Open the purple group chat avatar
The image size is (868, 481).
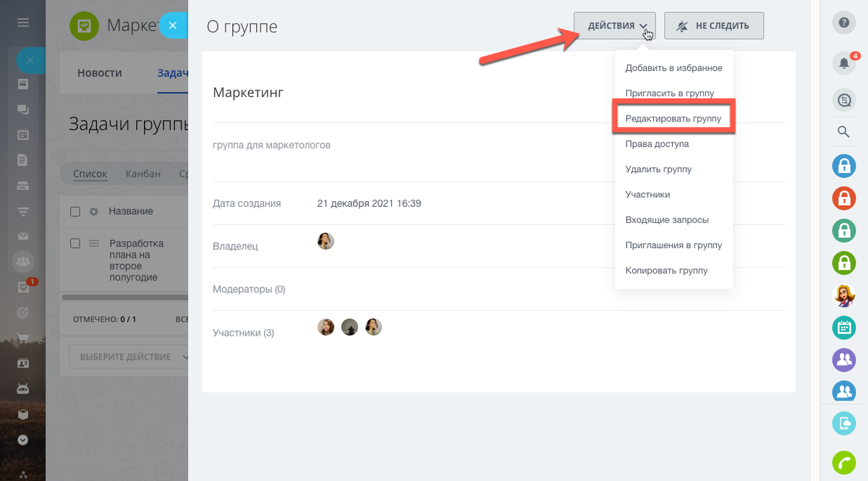pos(843,359)
